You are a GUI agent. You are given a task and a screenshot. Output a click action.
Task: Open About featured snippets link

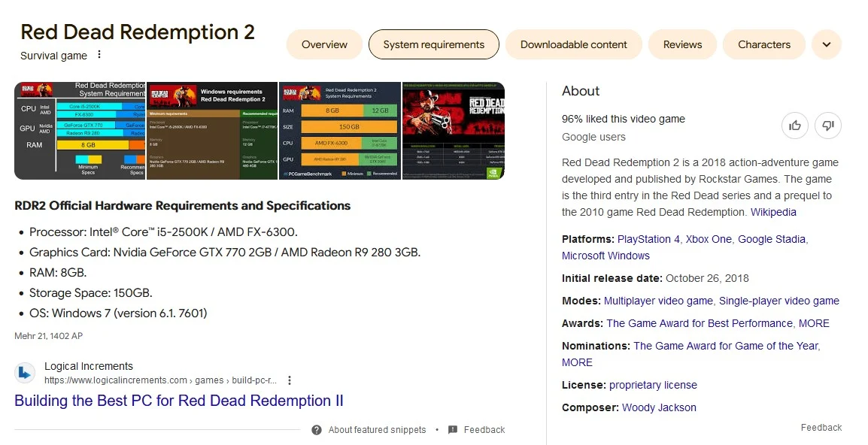[x=377, y=430]
